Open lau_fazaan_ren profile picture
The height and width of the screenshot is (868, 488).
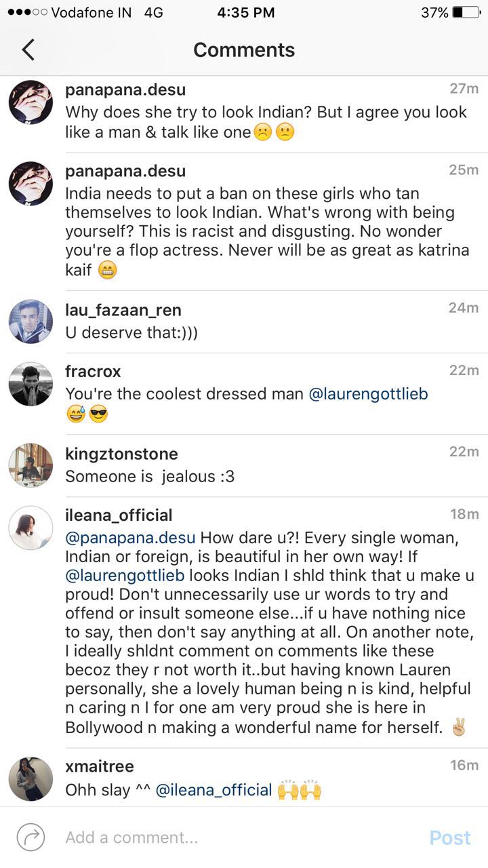(x=30, y=321)
